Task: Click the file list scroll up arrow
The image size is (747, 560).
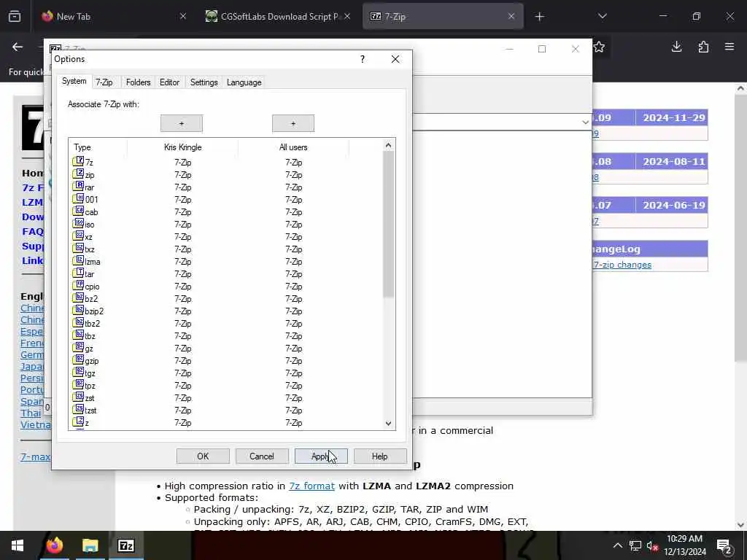Action: 388,145
